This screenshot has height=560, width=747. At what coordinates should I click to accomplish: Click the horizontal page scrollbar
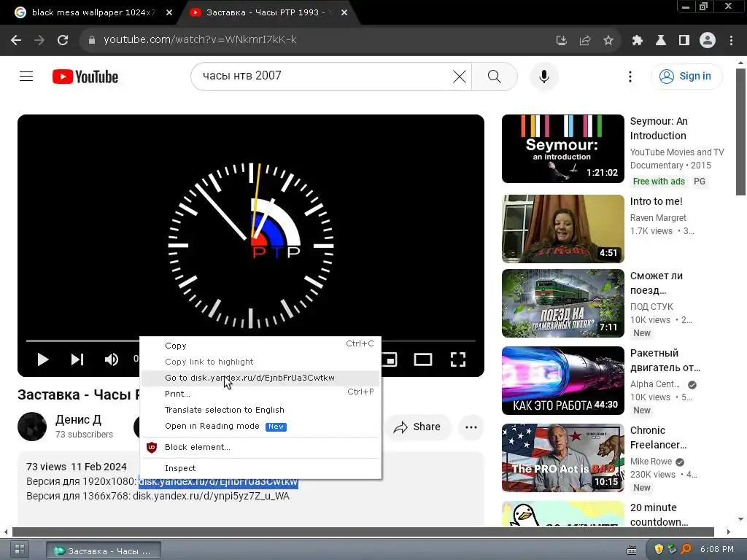coord(363,532)
